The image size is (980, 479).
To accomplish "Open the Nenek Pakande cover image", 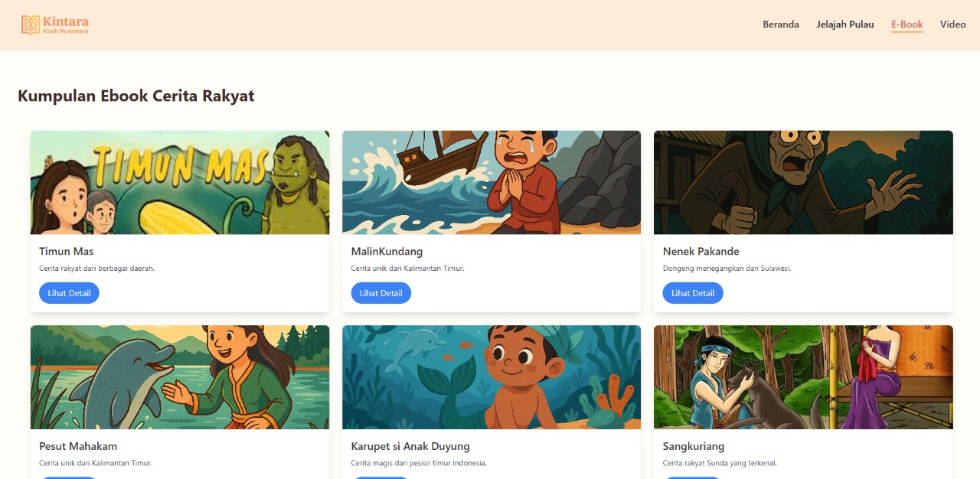I will point(803,182).
